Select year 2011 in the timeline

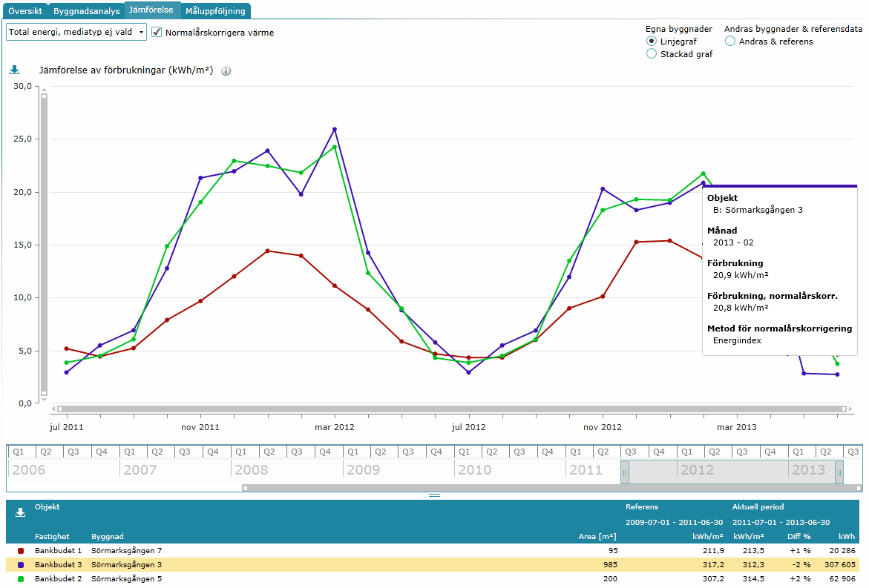click(586, 470)
